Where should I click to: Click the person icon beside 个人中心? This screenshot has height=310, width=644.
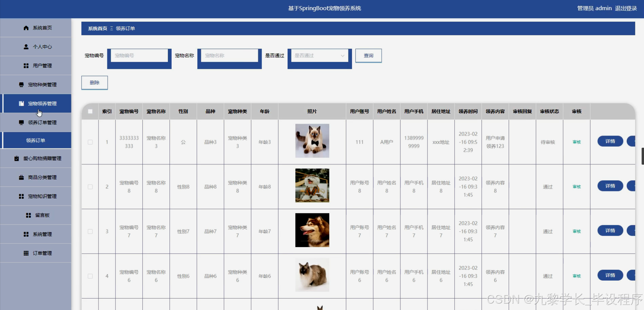(26, 47)
